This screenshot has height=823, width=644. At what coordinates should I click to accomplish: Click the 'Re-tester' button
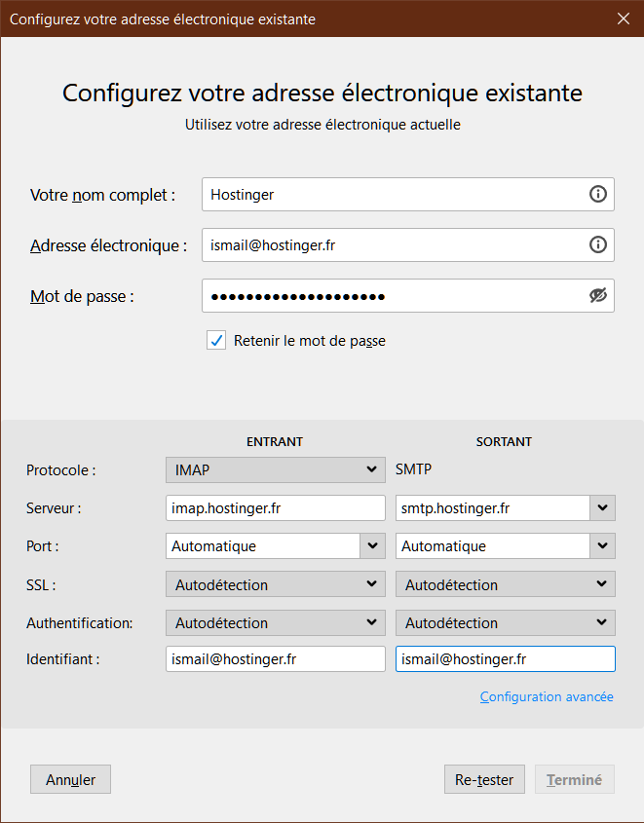tap(484, 779)
